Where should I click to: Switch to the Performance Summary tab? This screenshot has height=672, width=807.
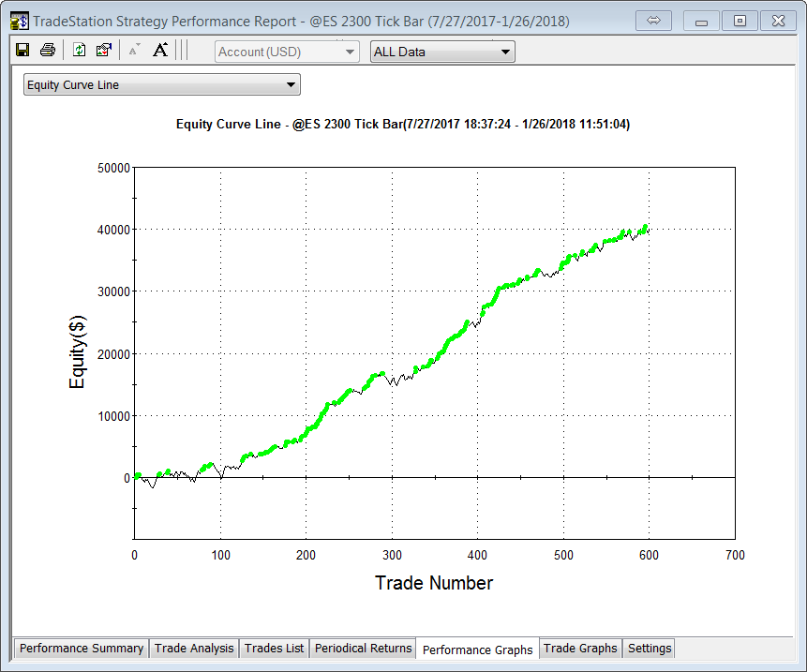click(x=82, y=649)
